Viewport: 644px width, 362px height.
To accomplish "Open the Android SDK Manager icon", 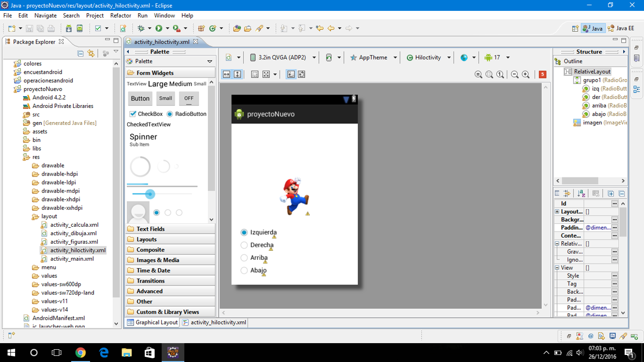I will [69, 28].
